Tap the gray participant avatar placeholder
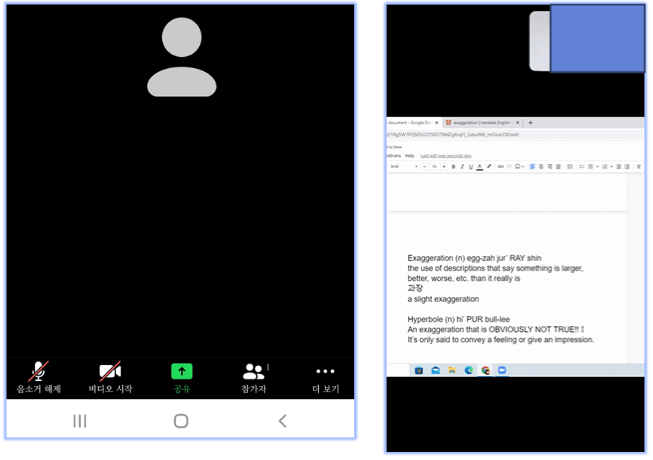 tap(182, 57)
